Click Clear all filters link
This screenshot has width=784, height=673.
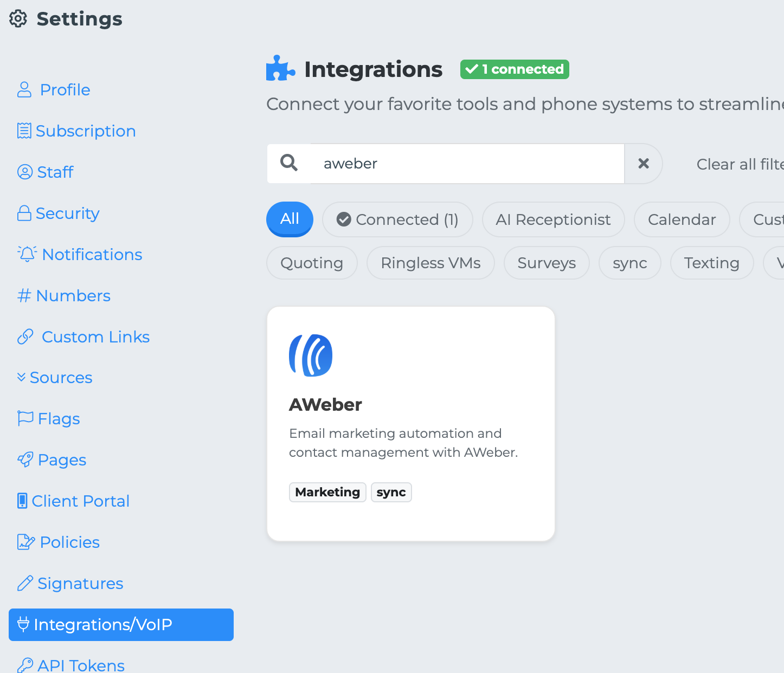click(x=740, y=164)
